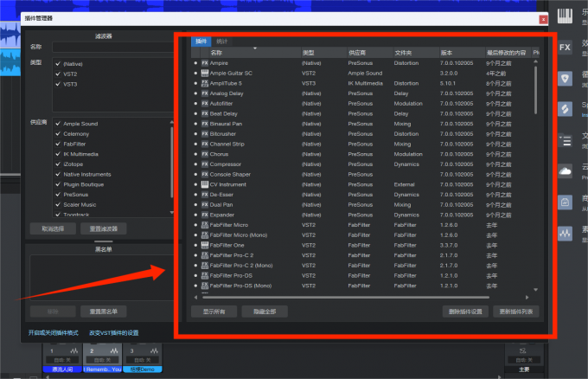The height and width of the screenshot is (379, 588).
Task: Toggle visibility dot for FabFilter Micro
Action: [195, 225]
